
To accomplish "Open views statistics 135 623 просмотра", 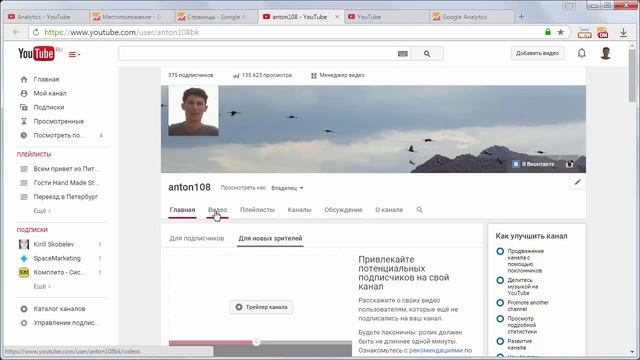I will coord(262,75).
